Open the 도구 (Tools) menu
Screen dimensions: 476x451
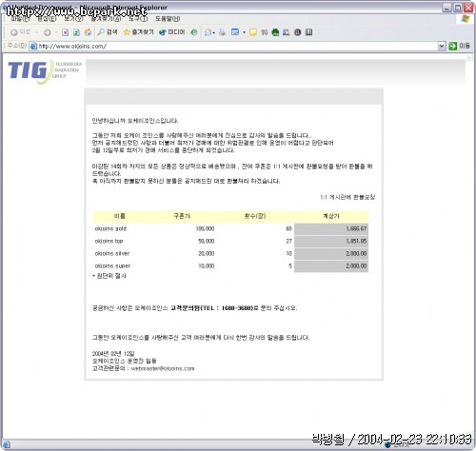click(x=138, y=19)
